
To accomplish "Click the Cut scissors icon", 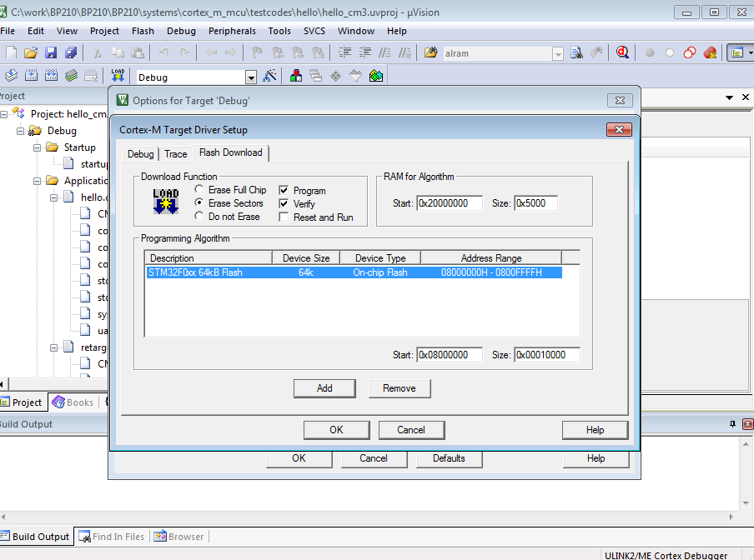I will click(97, 52).
